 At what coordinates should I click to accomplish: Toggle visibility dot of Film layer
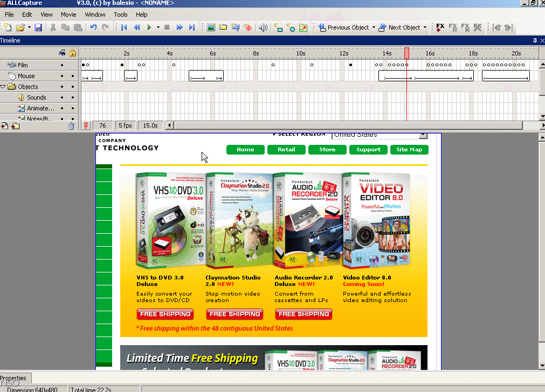click(62, 65)
